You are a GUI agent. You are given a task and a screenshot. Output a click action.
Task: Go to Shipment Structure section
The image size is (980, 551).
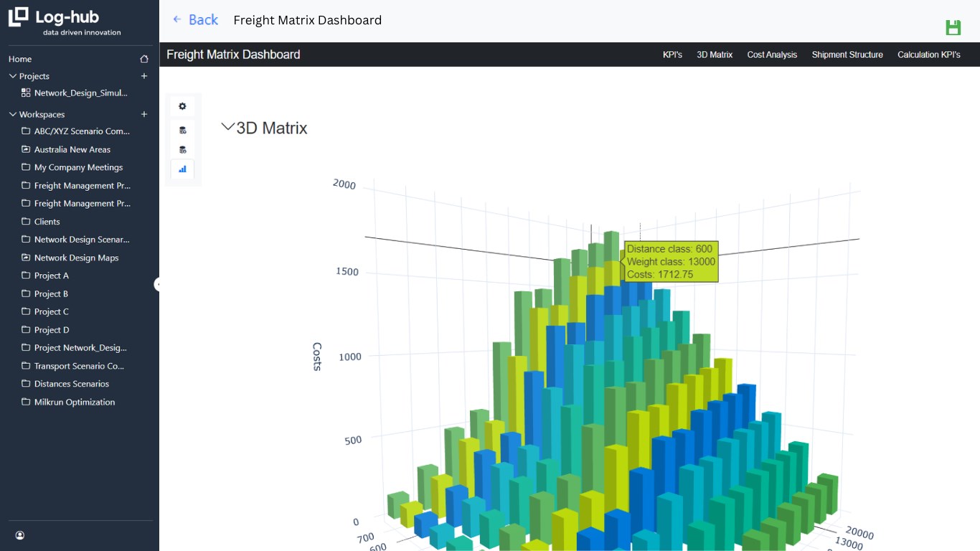point(847,55)
